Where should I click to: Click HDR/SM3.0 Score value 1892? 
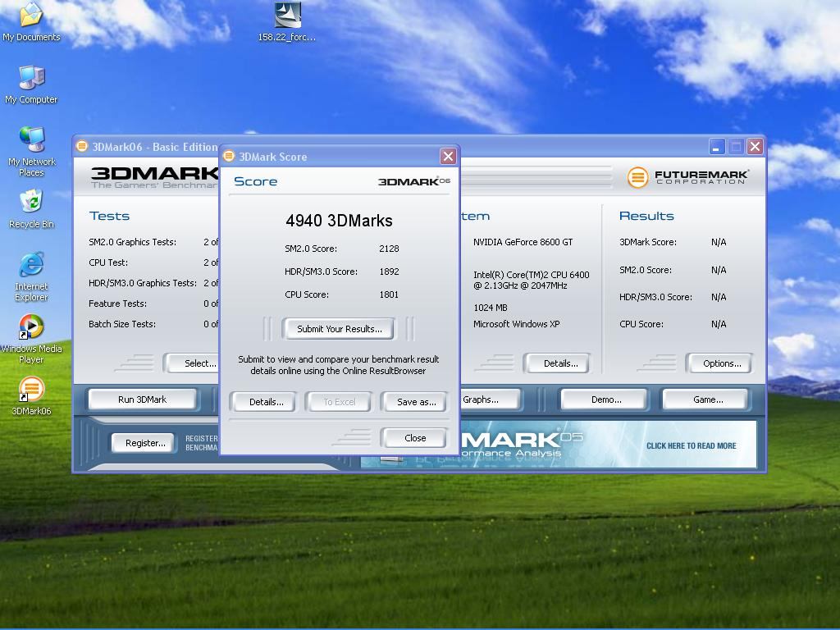point(389,272)
